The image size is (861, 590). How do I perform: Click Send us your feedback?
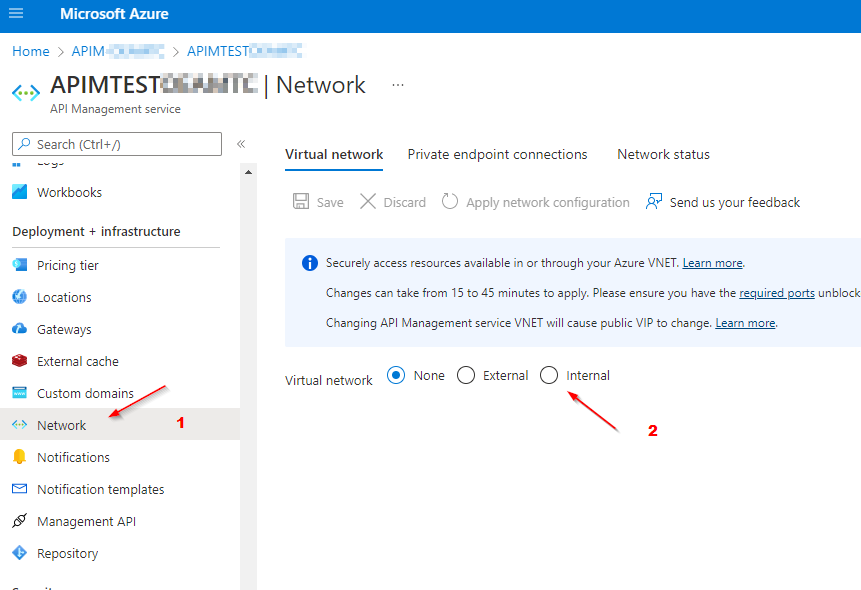click(x=735, y=202)
